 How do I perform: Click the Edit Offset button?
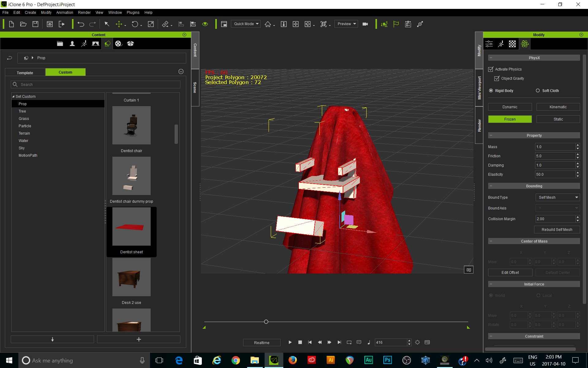pyautogui.click(x=510, y=273)
